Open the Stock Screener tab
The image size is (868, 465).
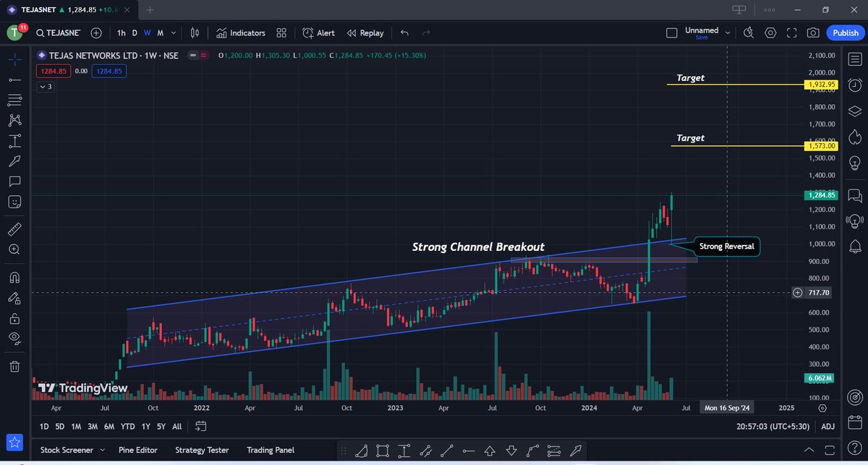tap(67, 450)
